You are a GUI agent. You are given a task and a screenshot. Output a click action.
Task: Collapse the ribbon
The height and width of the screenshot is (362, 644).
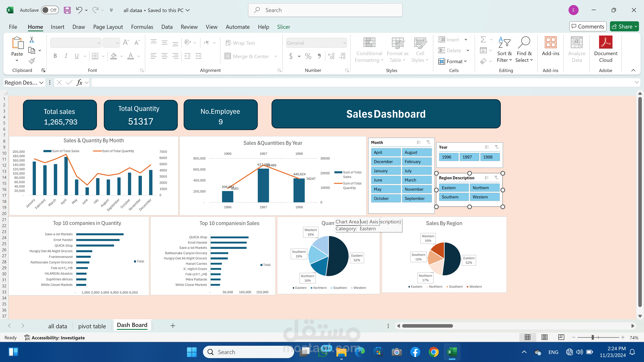pos(633,70)
